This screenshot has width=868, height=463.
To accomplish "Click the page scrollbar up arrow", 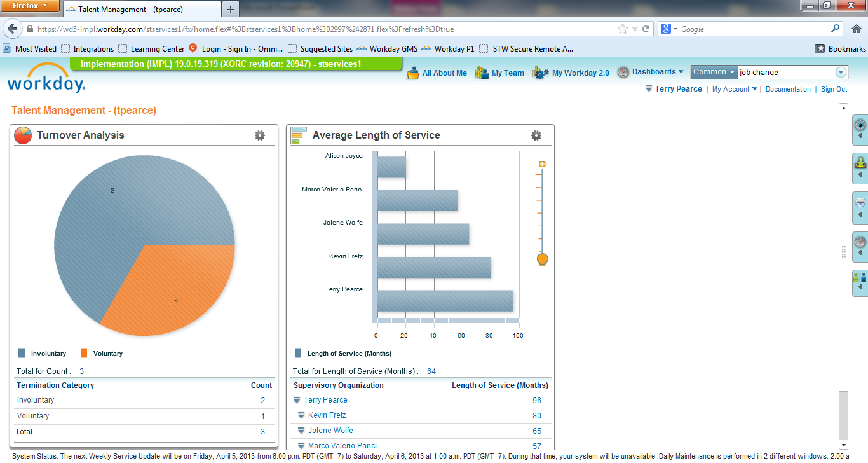I will coord(843,108).
